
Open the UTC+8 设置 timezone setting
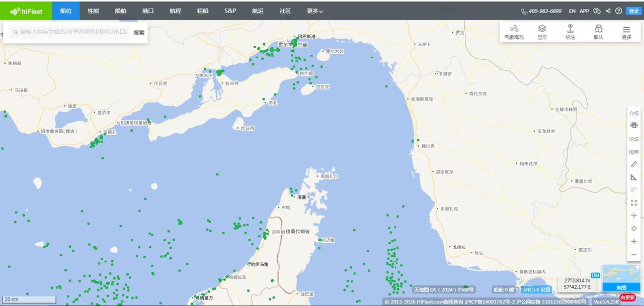coord(537,289)
